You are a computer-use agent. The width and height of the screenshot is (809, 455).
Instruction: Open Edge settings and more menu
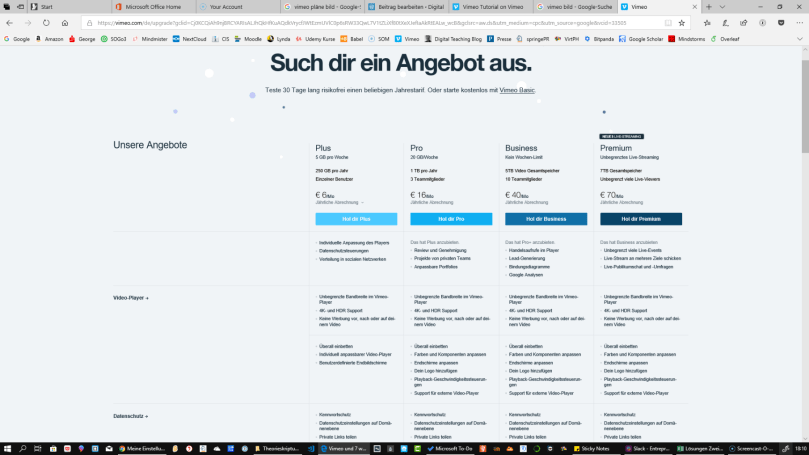pyautogui.click(x=799, y=23)
